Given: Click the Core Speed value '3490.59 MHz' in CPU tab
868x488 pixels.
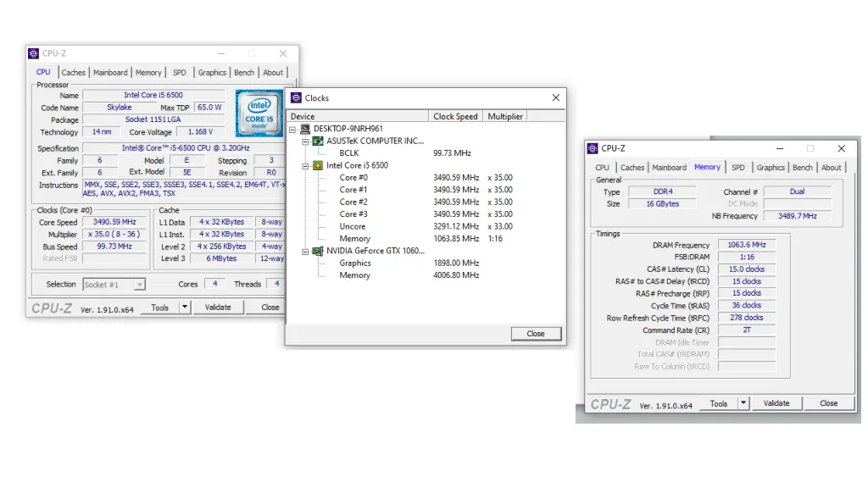Looking at the screenshot, I should [114, 222].
